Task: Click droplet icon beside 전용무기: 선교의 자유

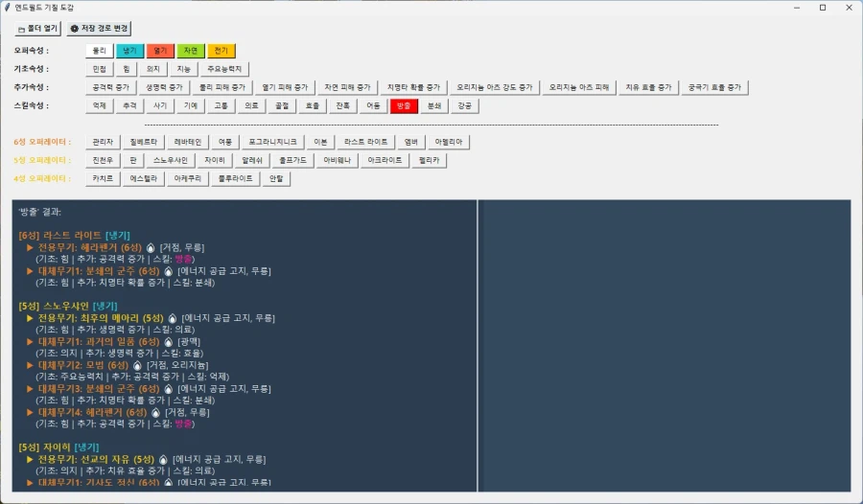Action: coord(163,459)
